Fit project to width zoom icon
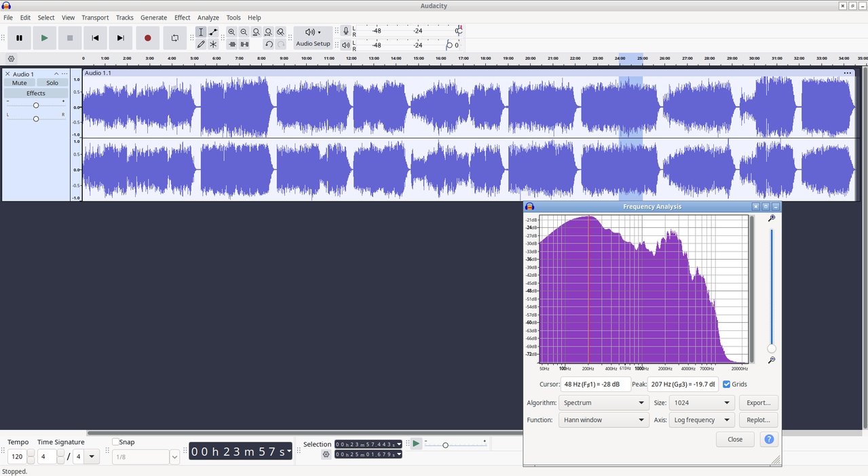The height and width of the screenshot is (476, 868). (269, 32)
